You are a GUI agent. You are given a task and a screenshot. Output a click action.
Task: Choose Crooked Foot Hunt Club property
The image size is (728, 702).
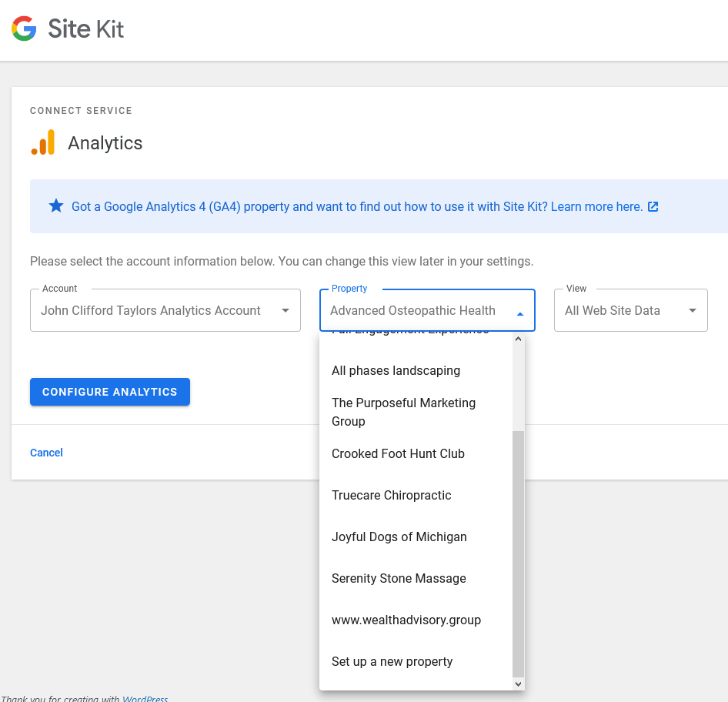click(416, 453)
